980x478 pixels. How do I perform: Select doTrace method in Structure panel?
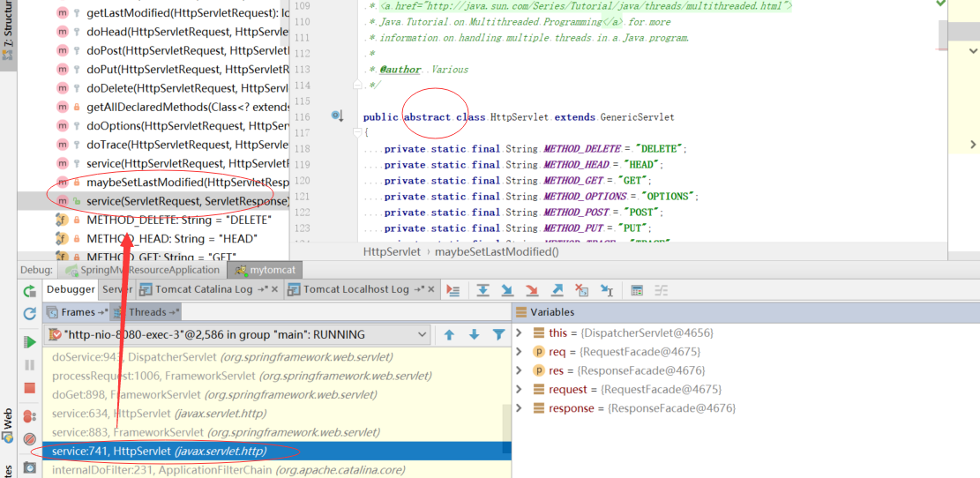(153, 145)
